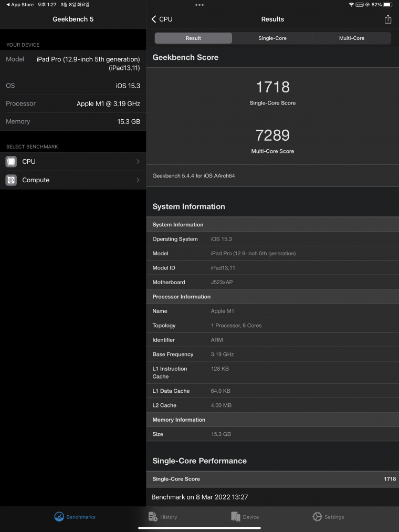Screen dimensions: 399x532
Task: Tap the 'Geekbench 5' sidebar title
Action: [x=73, y=19]
